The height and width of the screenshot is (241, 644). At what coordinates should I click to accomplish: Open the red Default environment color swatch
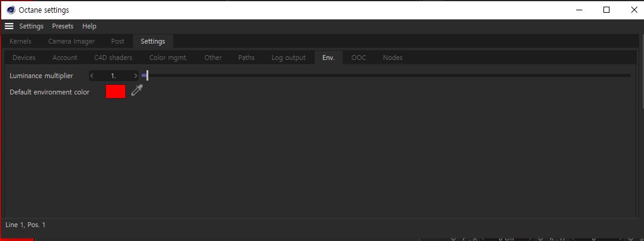[x=116, y=91]
